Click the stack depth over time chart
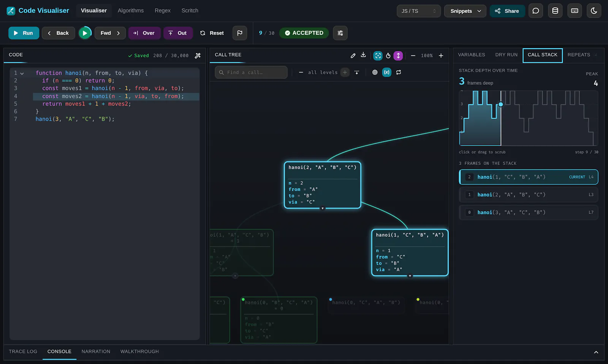Screen dimensions: 608x364 (x=529, y=118)
